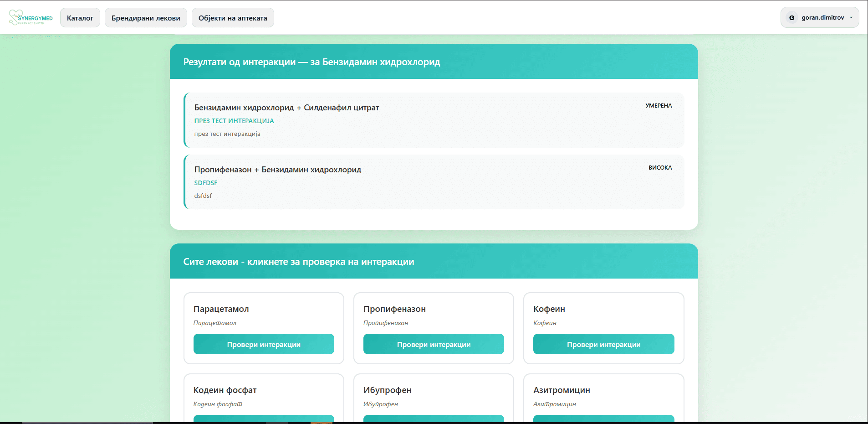This screenshot has width=868, height=424.
Task: Click the G user avatar icon
Action: pyautogui.click(x=791, y=18)
